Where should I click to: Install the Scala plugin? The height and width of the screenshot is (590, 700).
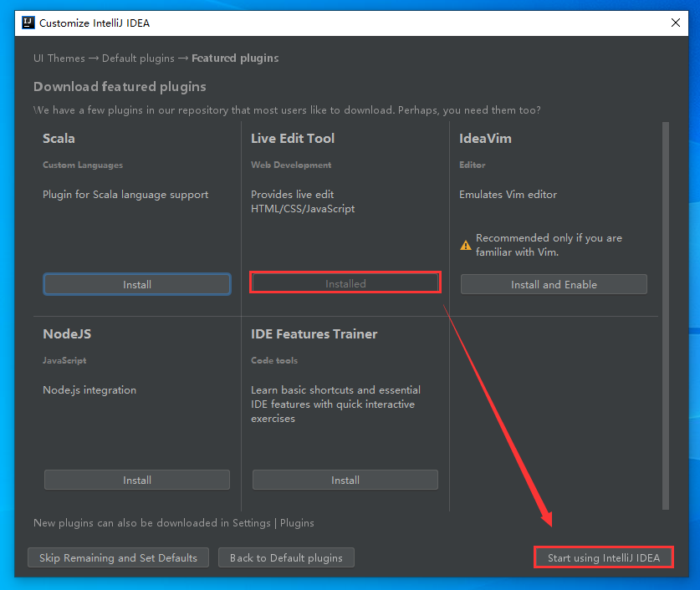point(137,284)
